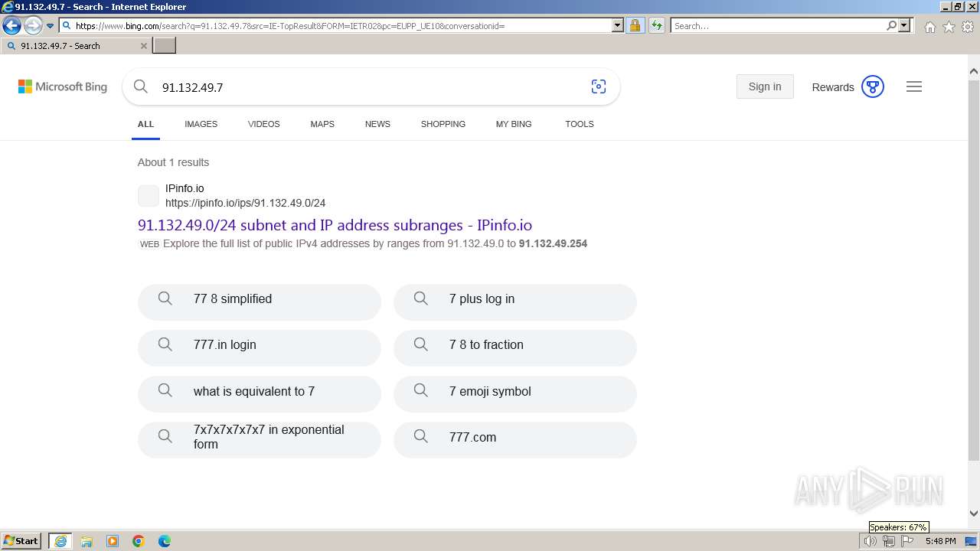Open the Favorites star icon
Screen dimensions: 980x551
[x=949, y=27]
